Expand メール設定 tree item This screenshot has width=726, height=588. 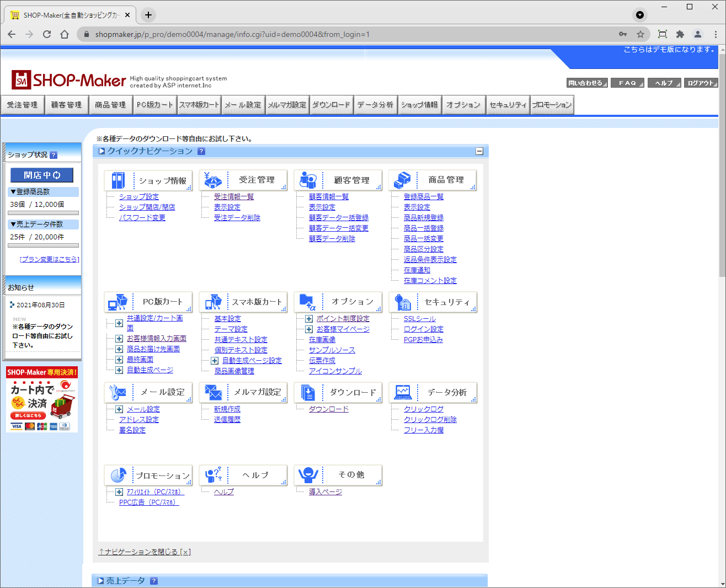point(119,409)
